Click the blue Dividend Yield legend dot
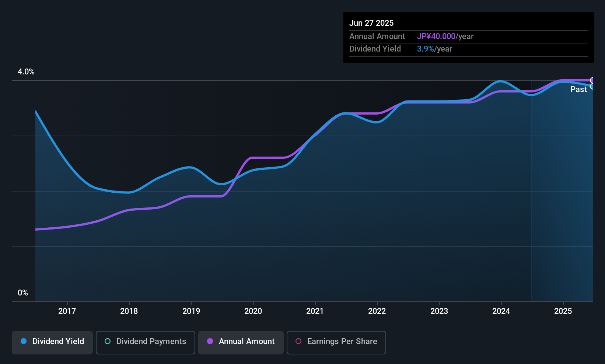Screen dimensions: 605x364 [24, 341]
